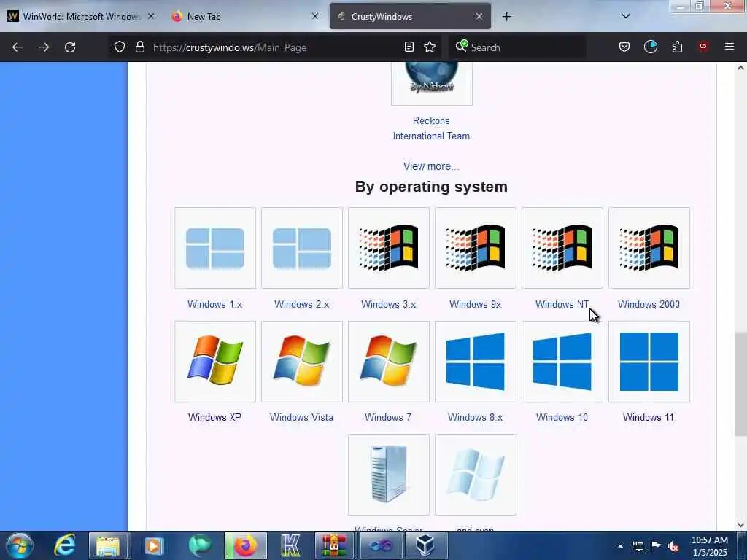The width and height of the screenshot is (747, 560).
Task: Reload the current page
Action: click(70, 47)
